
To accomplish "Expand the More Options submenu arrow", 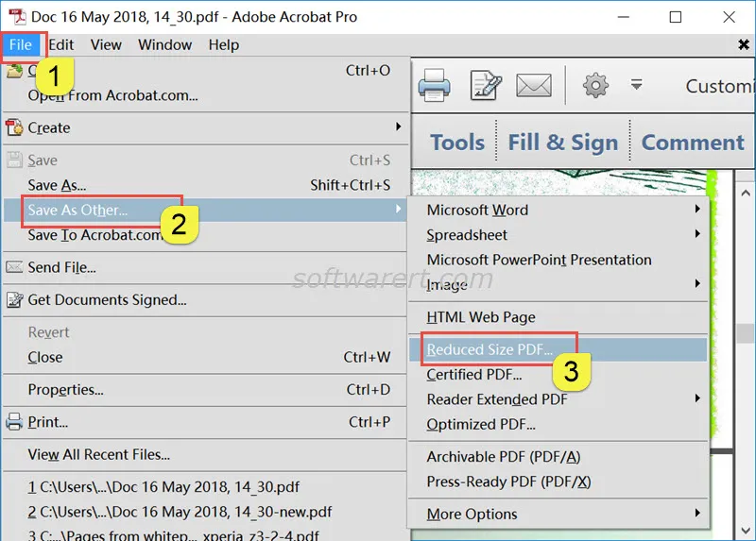I will (697, 514).
